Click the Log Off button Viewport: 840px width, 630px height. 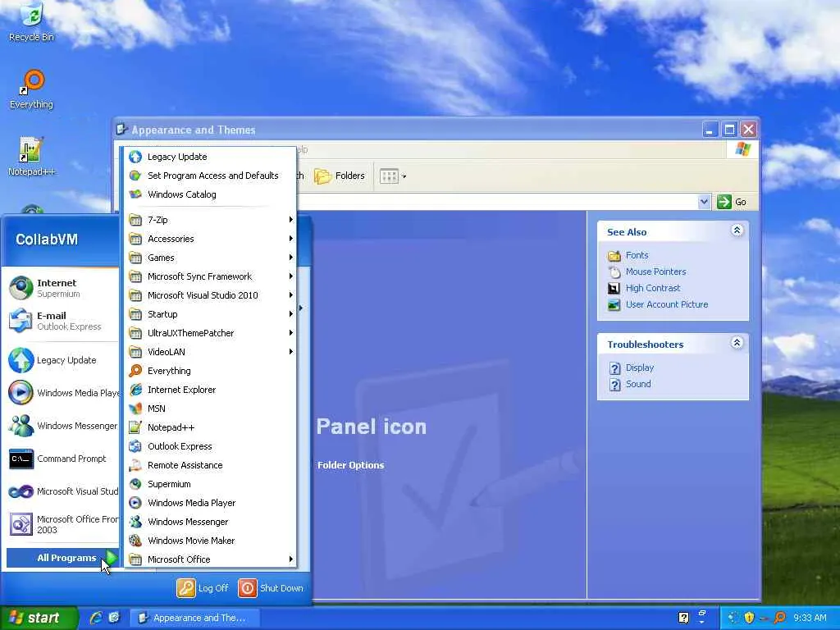(203, 587)
